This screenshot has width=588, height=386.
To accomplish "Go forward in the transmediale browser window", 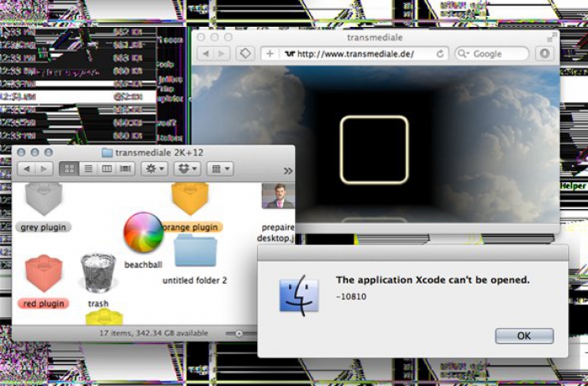I will tap(222, 54).
